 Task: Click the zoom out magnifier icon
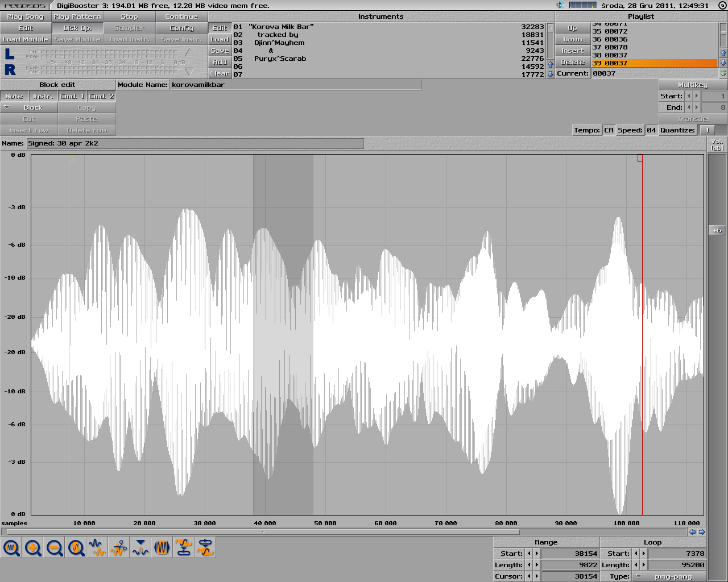pyautogui.click(x=55, y=548)
